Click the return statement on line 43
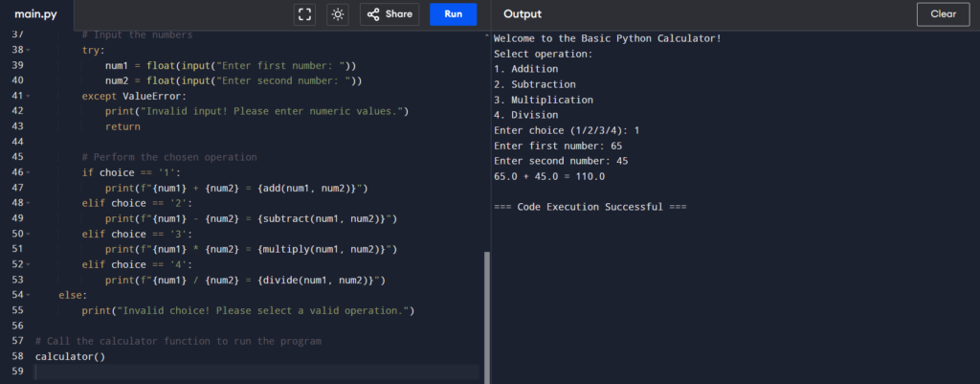980x384 pixels. pyautogui.click(x=122, y=127)
